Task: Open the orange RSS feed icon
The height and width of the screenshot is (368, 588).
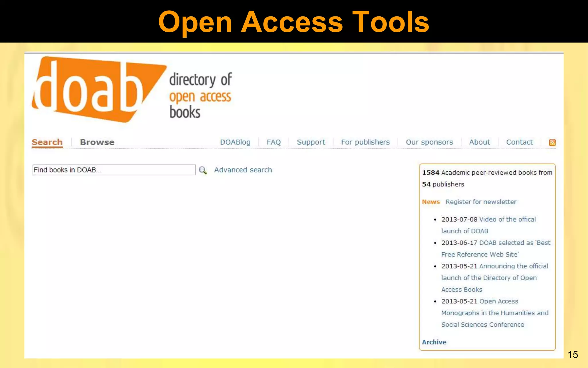Action: click(x=552, y=142)
